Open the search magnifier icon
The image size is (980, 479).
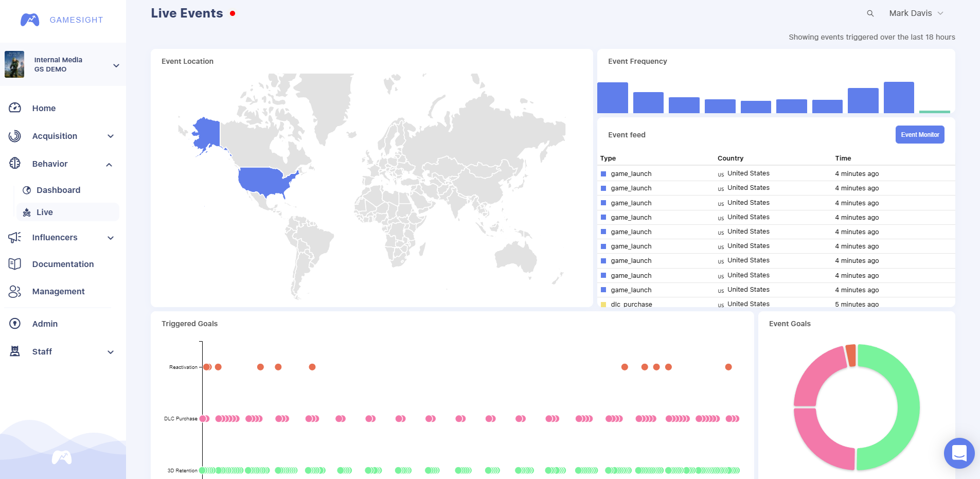(x=870, y=13)
